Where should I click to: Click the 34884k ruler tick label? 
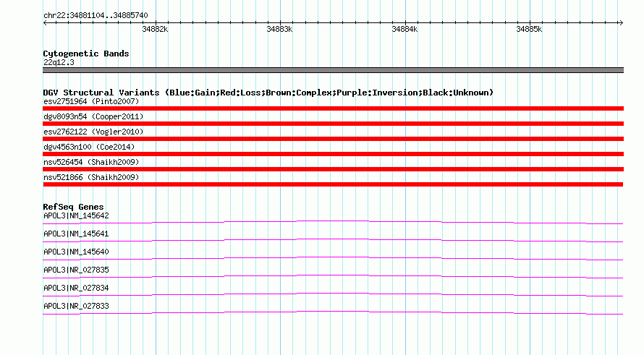click(x=404, y=29)
